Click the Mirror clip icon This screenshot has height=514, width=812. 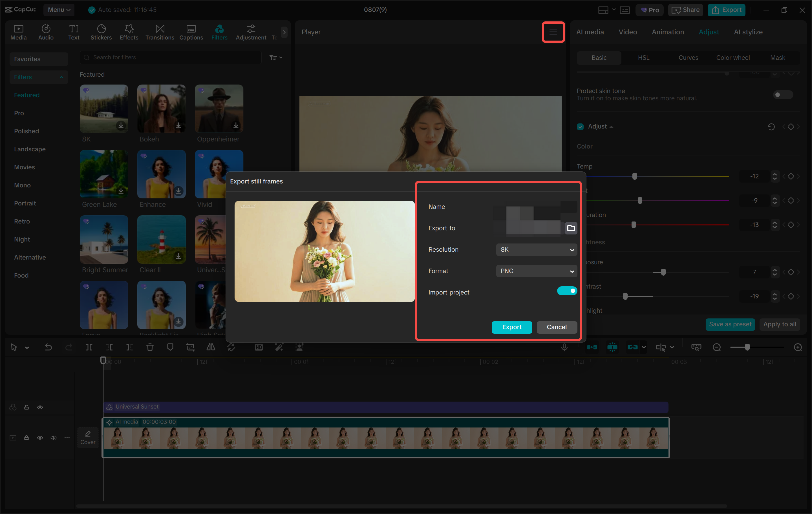pyautogui.click(x=211, y=347)
